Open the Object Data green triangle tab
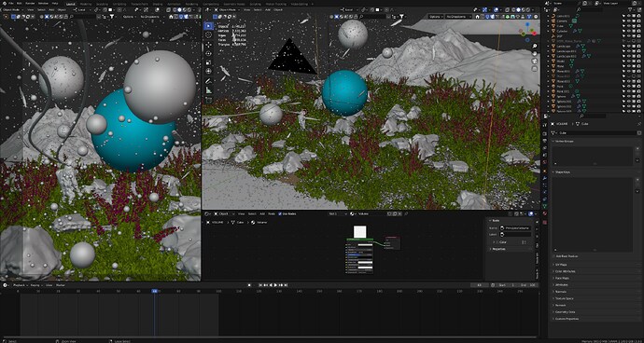The width and height of the screenshot is (644, 343). 545,206
